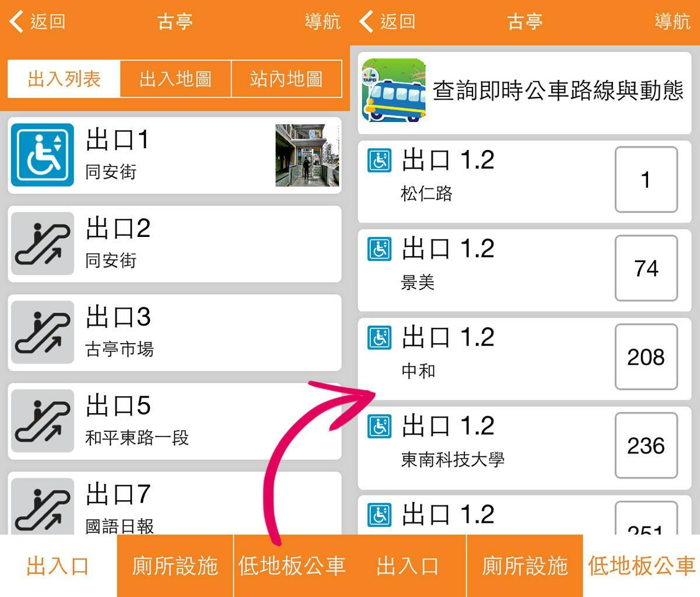Switch to 站內地圖 segment
700x597 pixels.
click(x=286, y=79)
